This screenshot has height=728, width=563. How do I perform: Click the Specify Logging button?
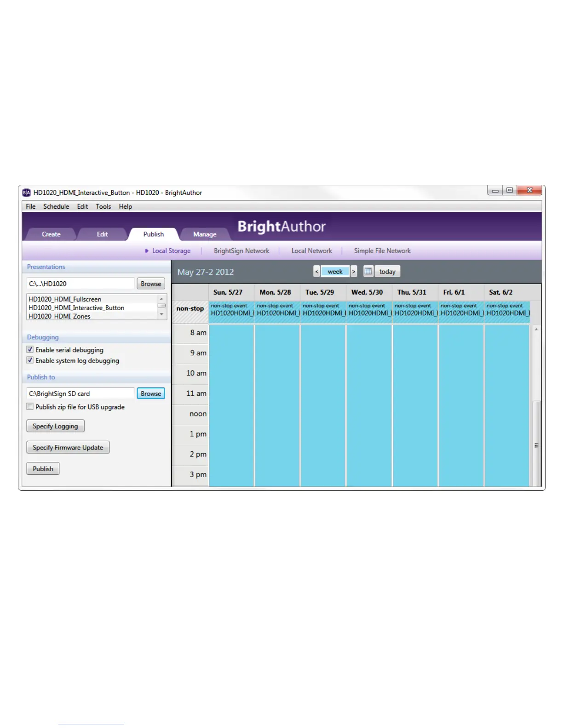55,426
